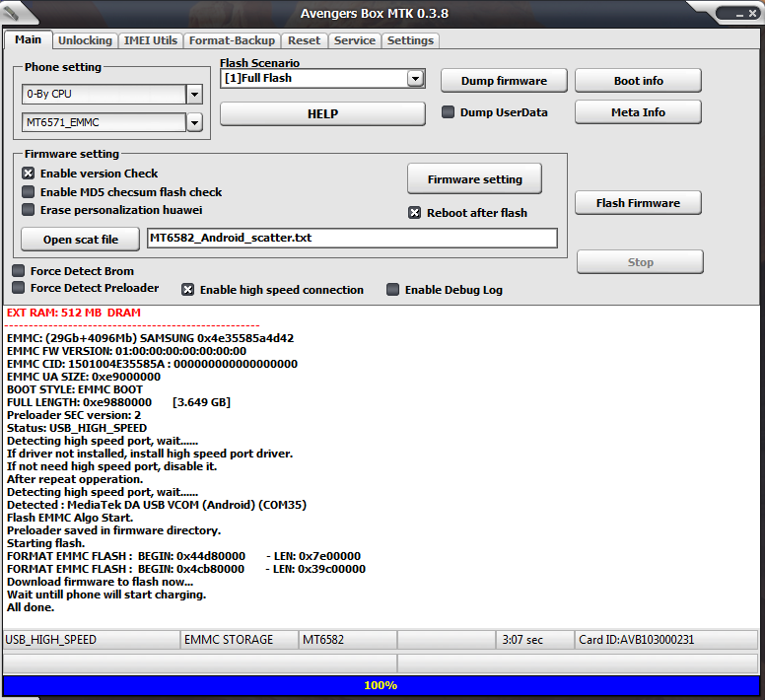Click the Flash Firmware button
Image resolution: width=765 pixels, height=700 pixels.
tap(638, 203)
